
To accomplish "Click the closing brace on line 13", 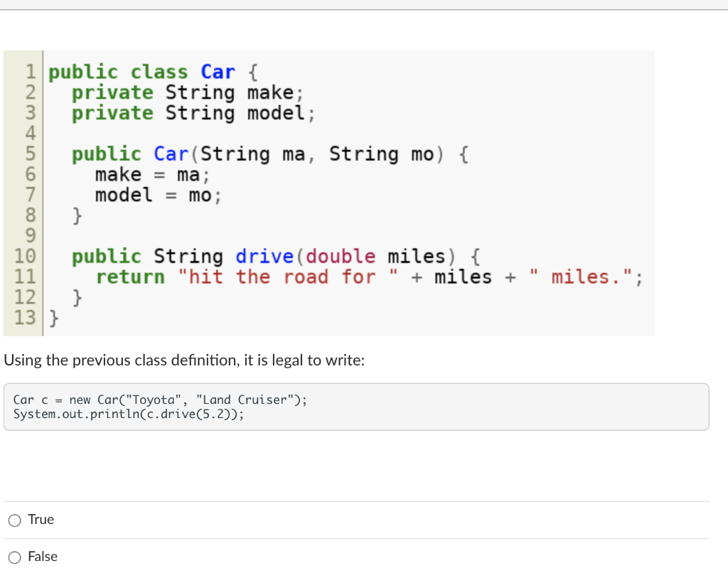I will [54, 318].
